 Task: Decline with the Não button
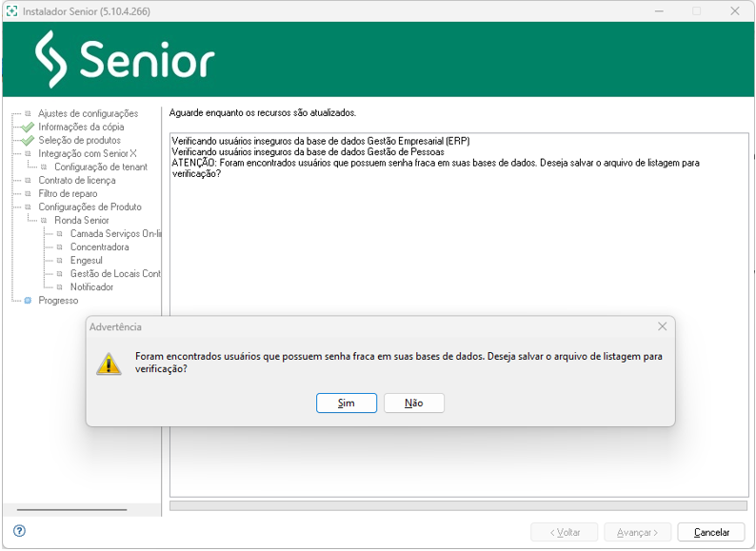tap(413, 403)
